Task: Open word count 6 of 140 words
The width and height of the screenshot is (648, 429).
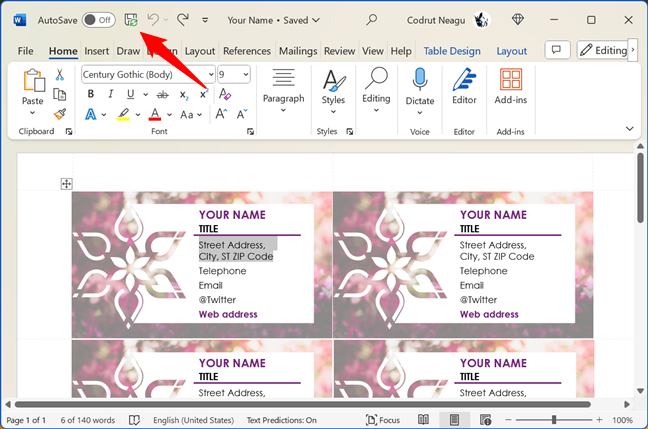Action: [88, 420]
